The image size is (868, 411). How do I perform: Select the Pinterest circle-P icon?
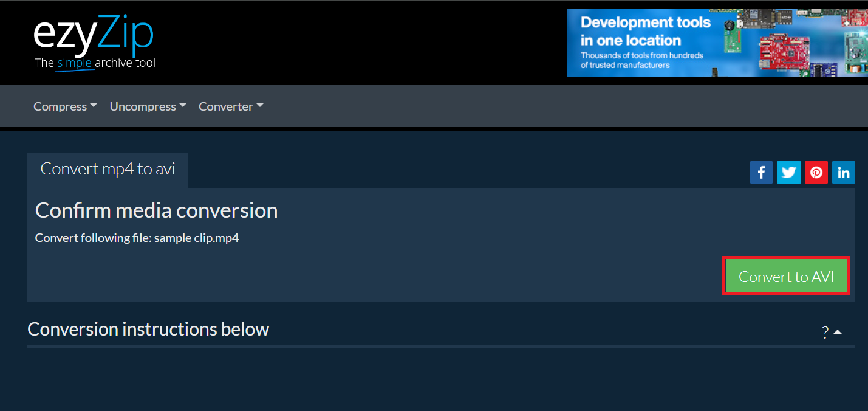tap(816, 172)
